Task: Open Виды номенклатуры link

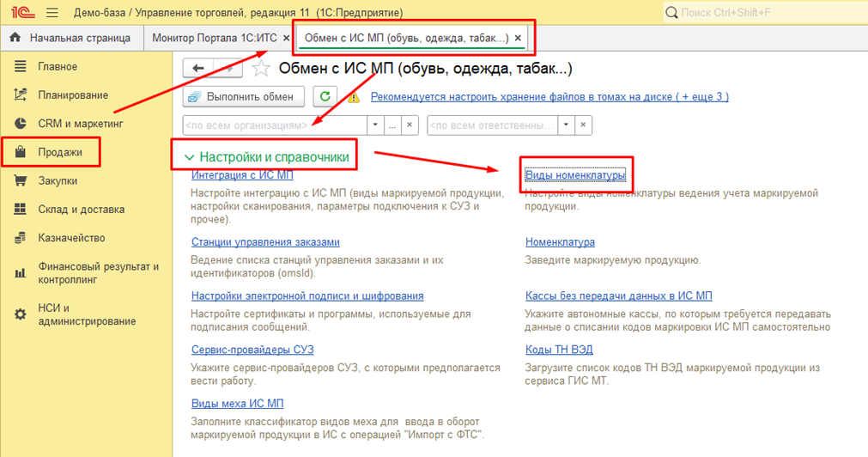Action: tap(575, 175)
